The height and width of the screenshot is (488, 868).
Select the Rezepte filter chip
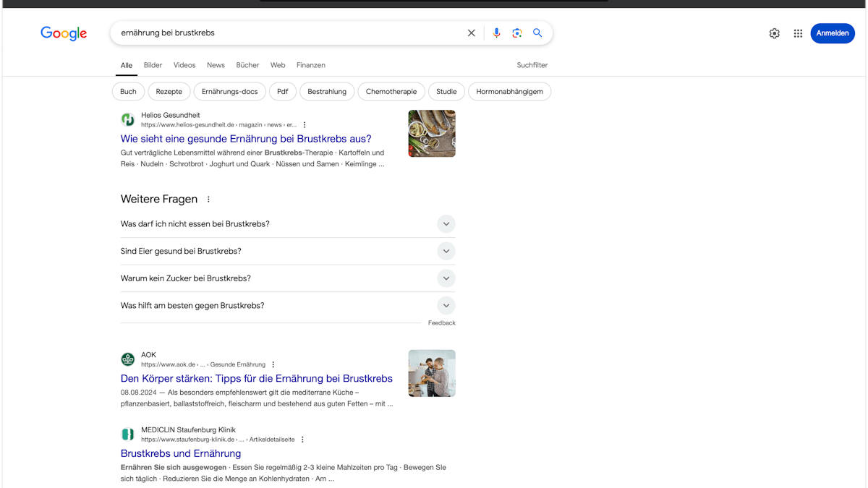point(169,91)
